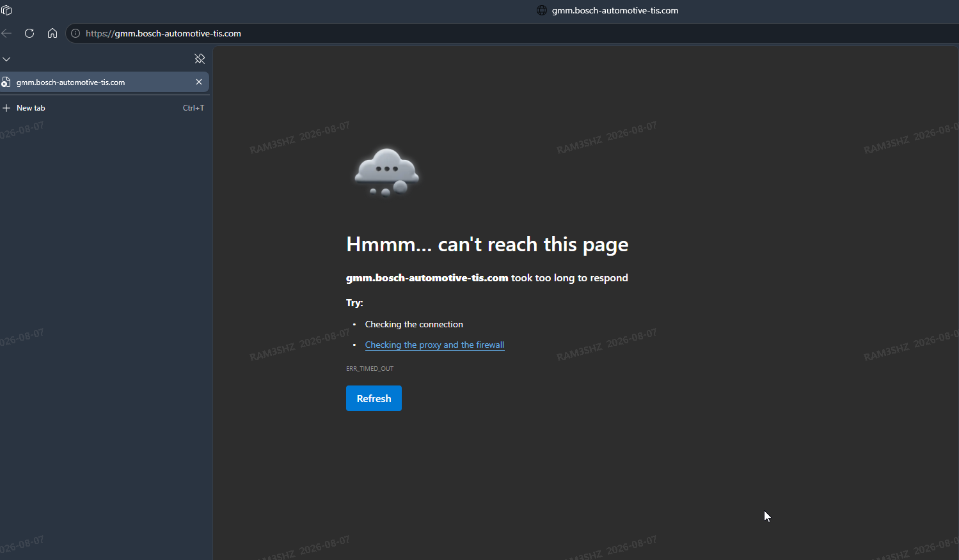Click the 'Try:' label text
Viewport: 959px width, 560px height.
tap(354, 303)
